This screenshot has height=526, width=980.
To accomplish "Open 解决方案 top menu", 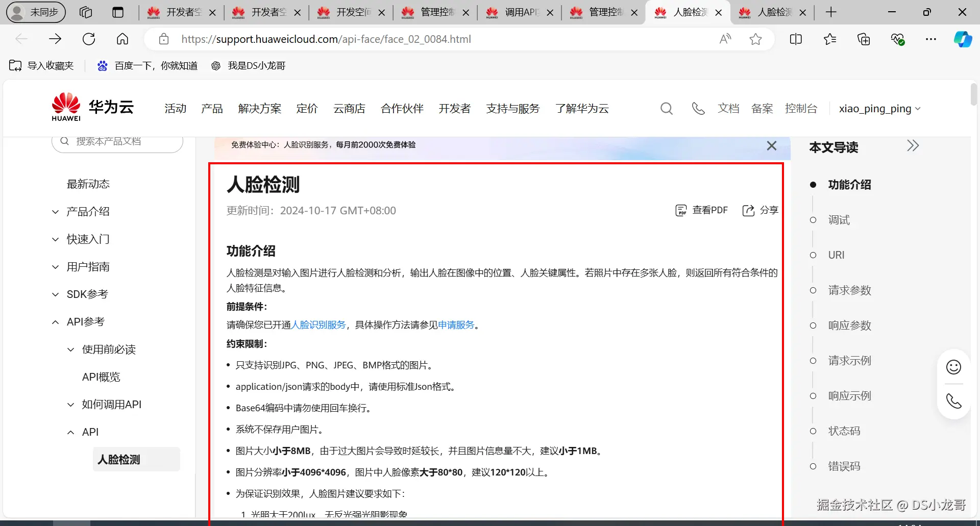I will click(x=260, y=109).
